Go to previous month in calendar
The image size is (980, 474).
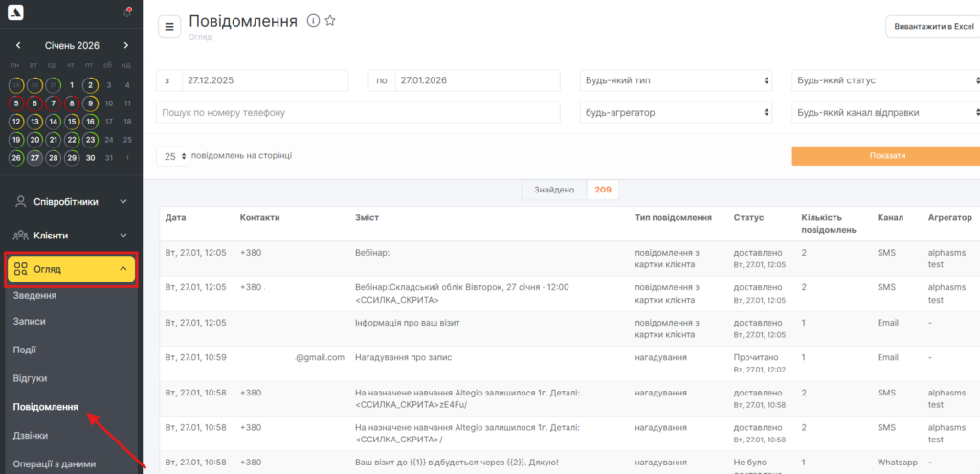point(16,45)
